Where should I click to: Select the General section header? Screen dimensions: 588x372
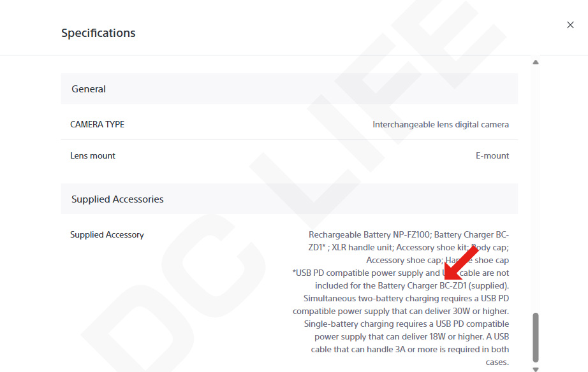[x=290, y=89]
